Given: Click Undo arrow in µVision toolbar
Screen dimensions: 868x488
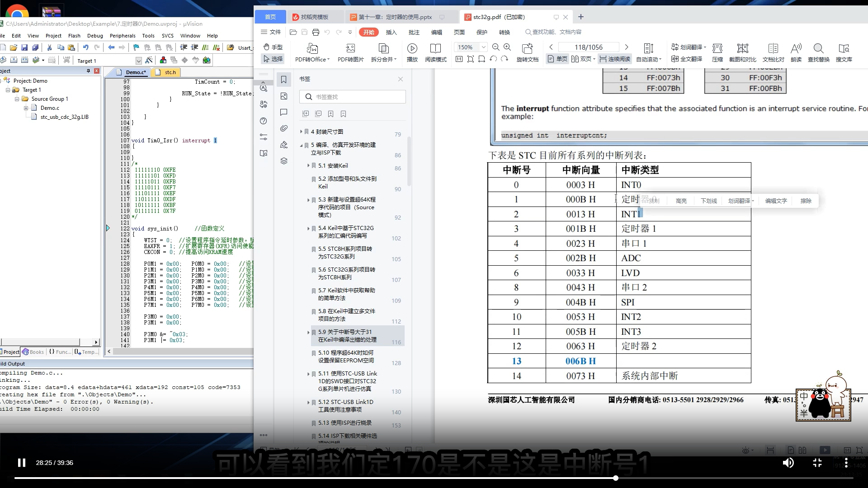Looking at the screenshot, I should (x=86, y=47).
